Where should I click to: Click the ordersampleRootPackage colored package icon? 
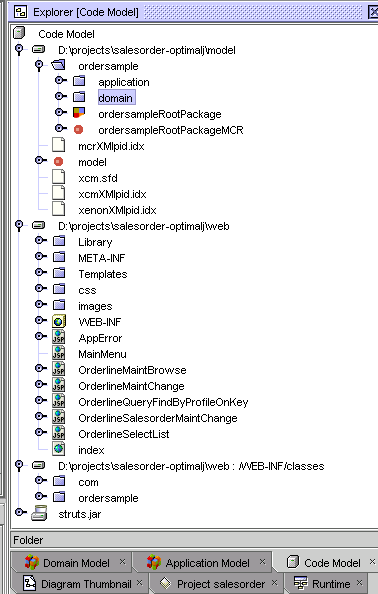[x=79, y=113]
